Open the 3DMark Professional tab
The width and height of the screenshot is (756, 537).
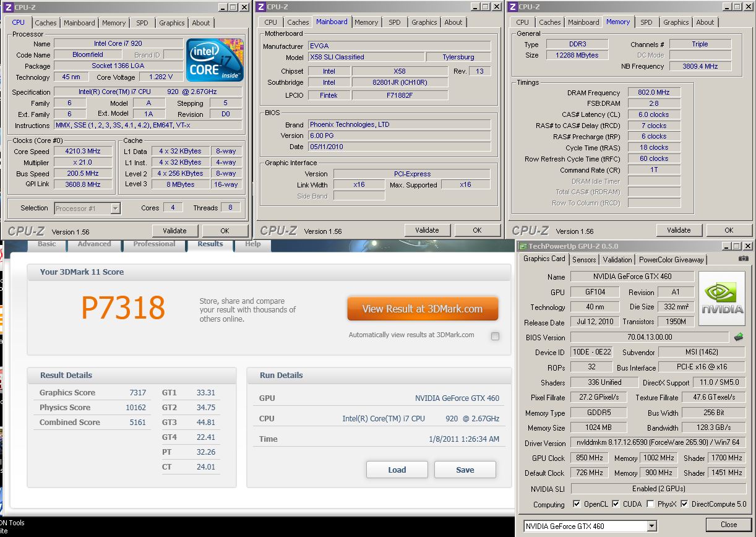(x=154, y=244)
